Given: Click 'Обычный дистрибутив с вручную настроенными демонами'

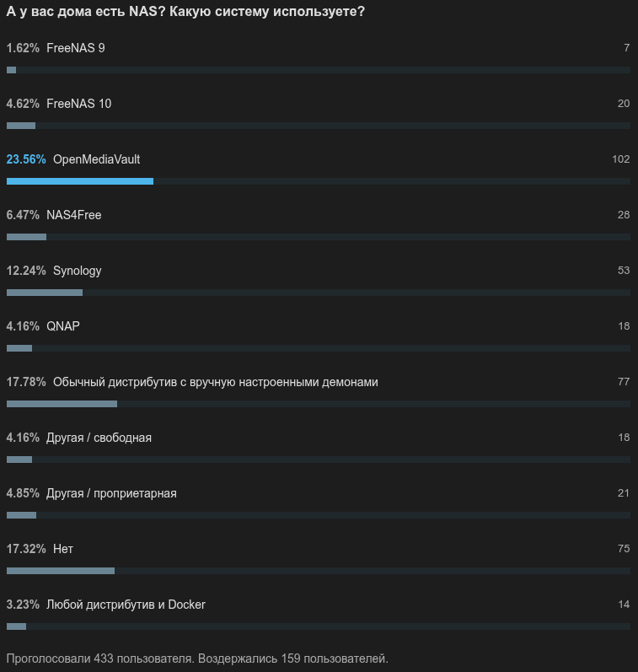Looking at the screenshot, I should [x=216, y=382].
